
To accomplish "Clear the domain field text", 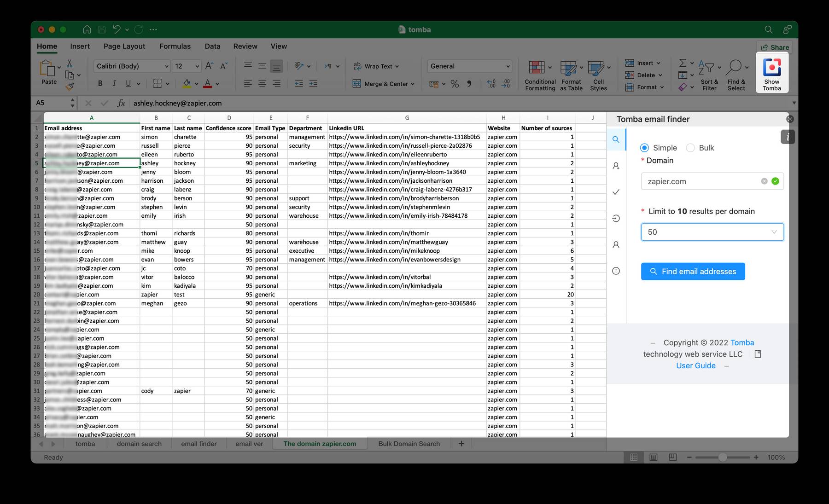I will (764, 181).
